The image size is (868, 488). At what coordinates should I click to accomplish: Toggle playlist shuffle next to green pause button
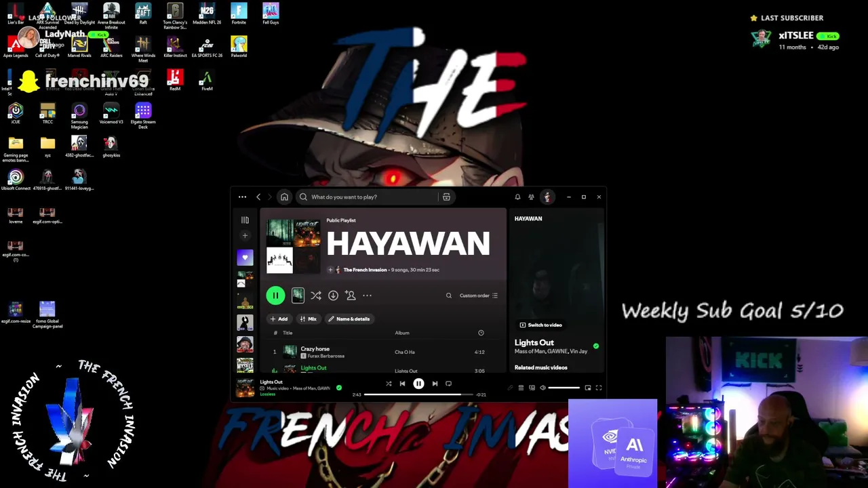[x=315, y=296]
